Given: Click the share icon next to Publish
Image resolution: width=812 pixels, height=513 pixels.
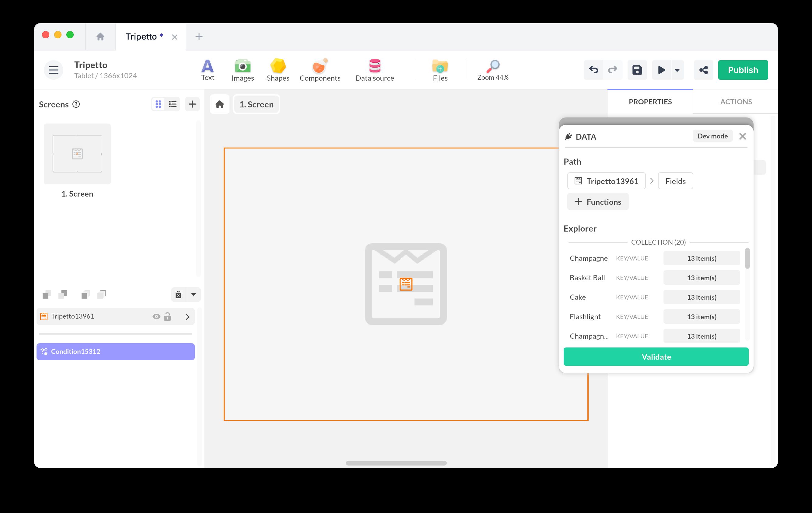Looking at the screenshot, I should coord(703,70).
